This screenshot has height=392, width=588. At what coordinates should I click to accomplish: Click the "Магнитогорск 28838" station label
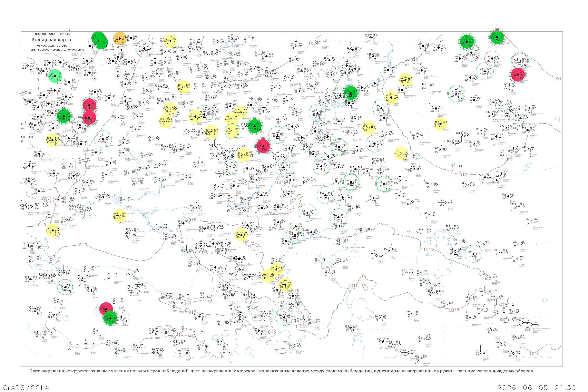click(425, 143)
